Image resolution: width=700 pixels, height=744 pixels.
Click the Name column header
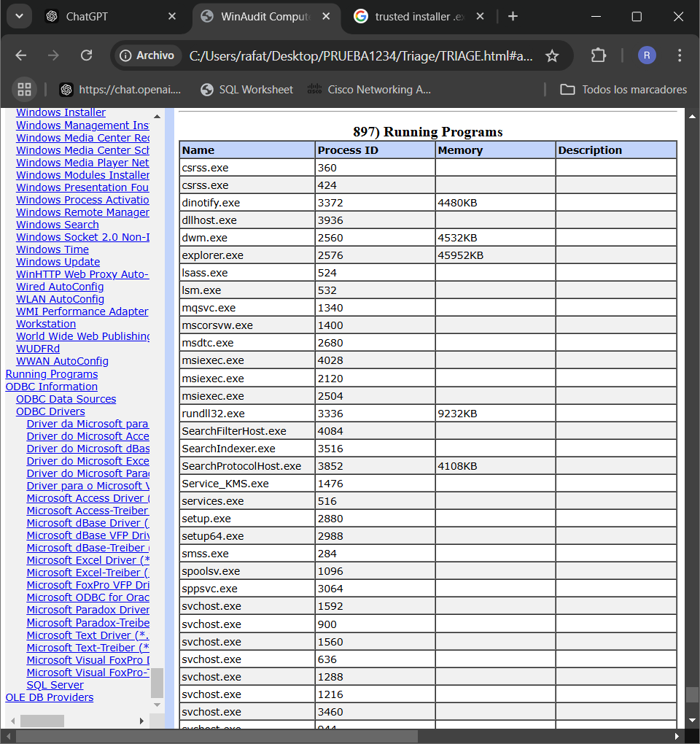[x=247, y=150]
